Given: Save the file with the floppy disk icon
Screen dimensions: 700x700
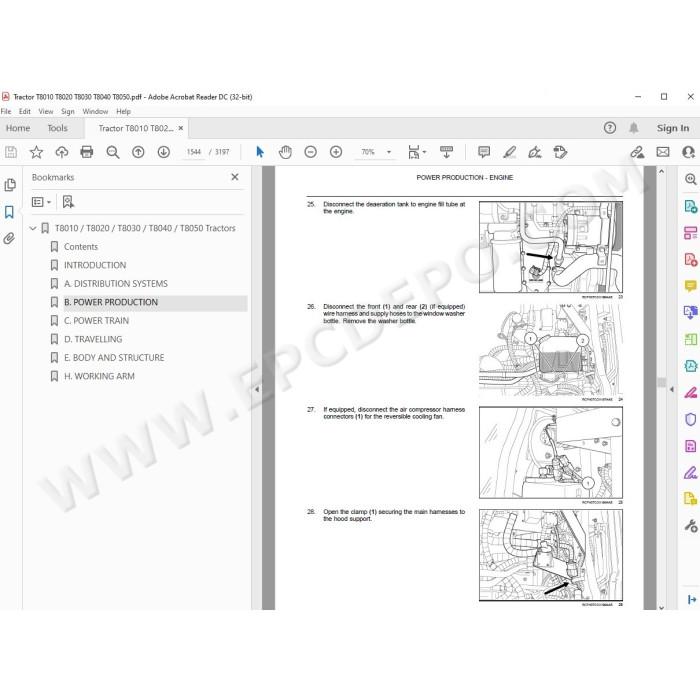Looking at the screenshot, I should pyautogui.click(x=11, y=152).
